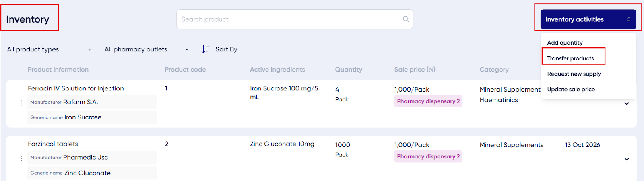Click Pharmacy dispensary 2 tag for Farzincol
Screen dimensions: 644x181
click(x=428, y=156)
